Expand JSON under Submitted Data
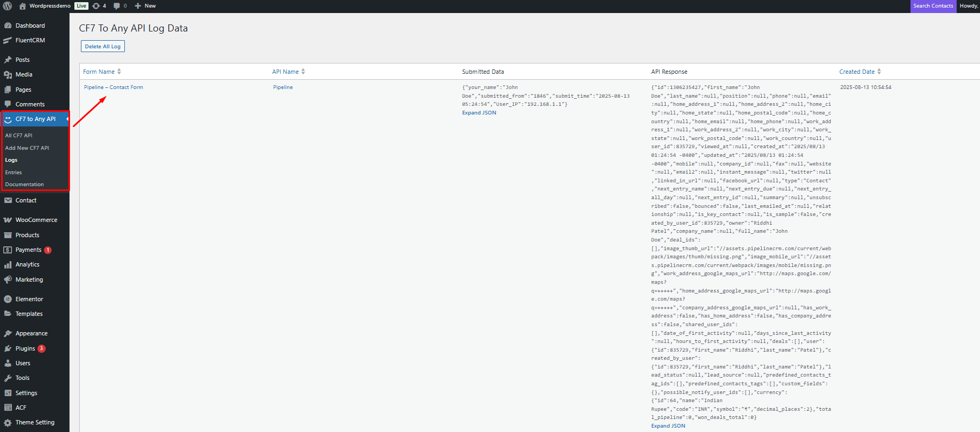 [479, 113]
